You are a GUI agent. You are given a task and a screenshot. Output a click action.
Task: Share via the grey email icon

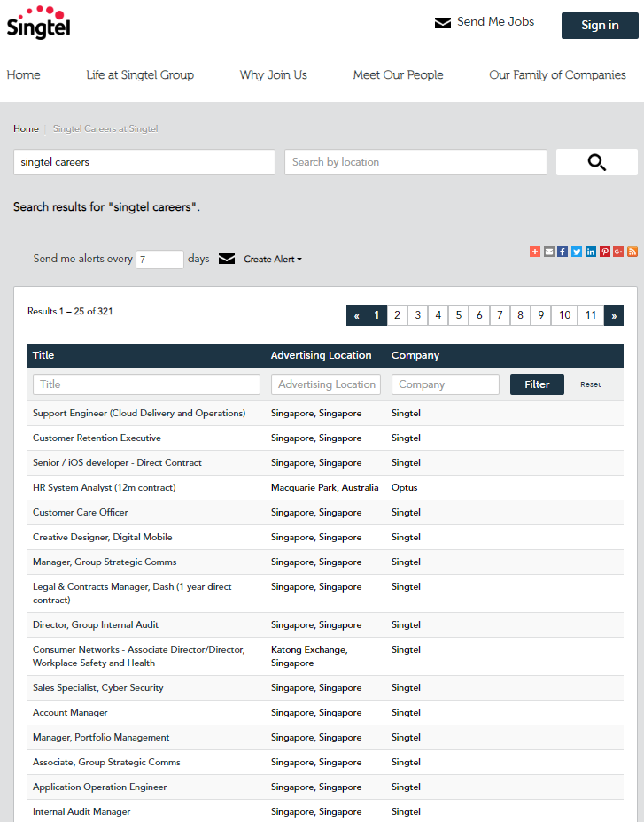549,252
